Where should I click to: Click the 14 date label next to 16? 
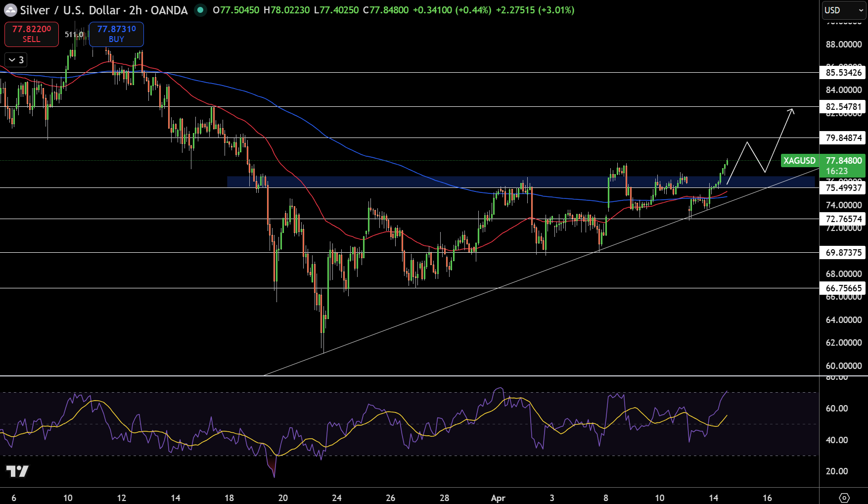(x=713, y=498)
